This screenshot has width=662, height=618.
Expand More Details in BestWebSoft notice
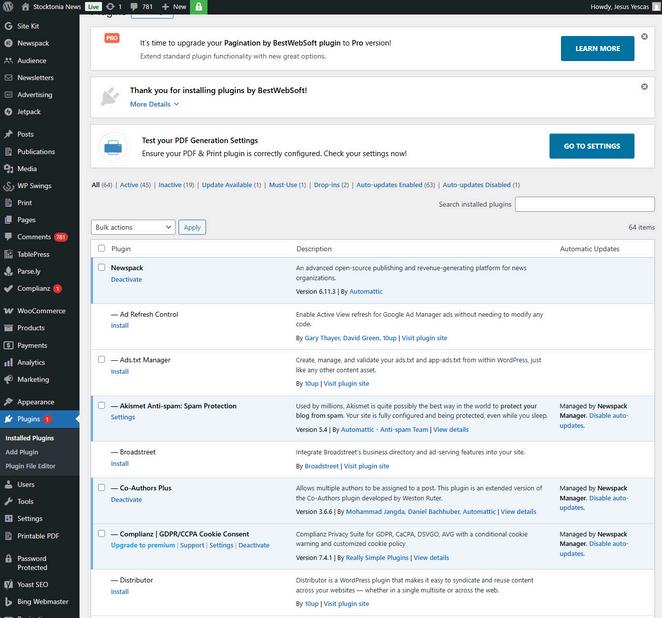pyautogui.click(x=155, y=104)
